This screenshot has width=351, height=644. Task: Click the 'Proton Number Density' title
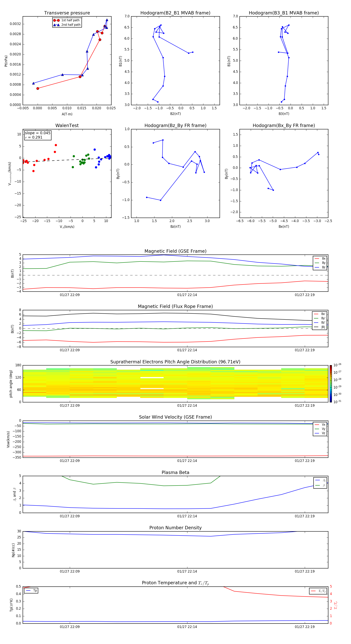click(175, 528)
